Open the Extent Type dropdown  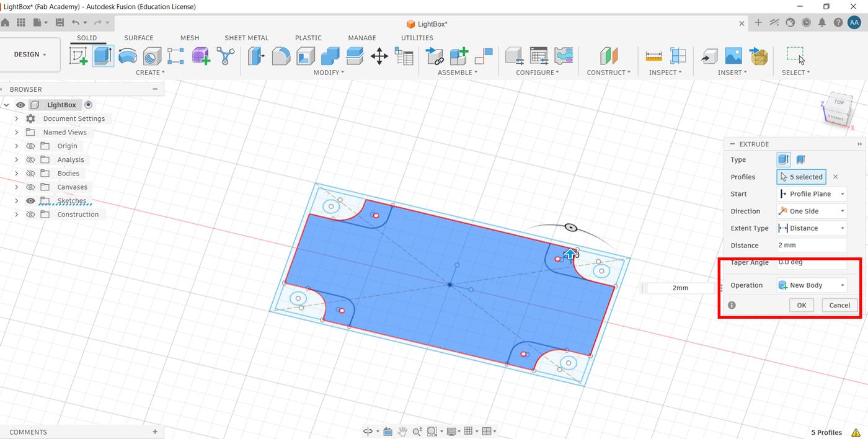point(812,228)
